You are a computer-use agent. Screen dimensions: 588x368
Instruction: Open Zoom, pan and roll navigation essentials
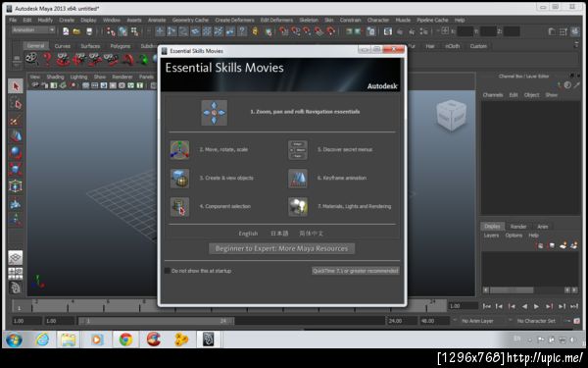[305, 112]
